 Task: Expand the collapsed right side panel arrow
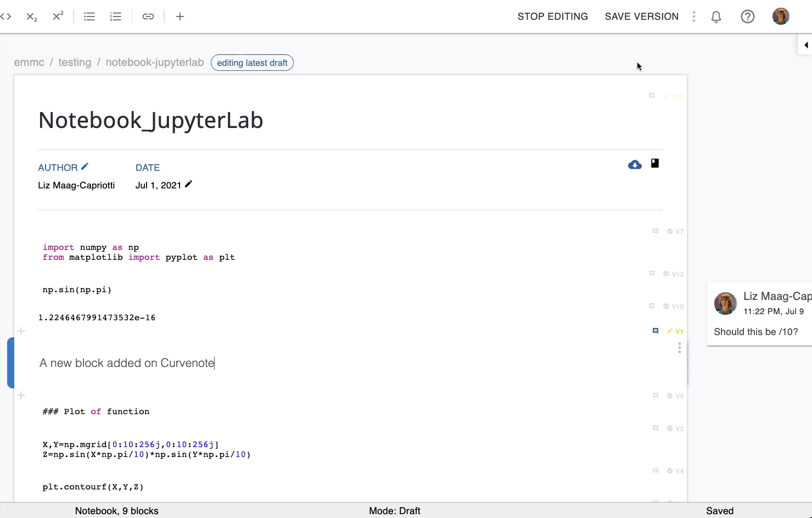(x=805, y=45)
